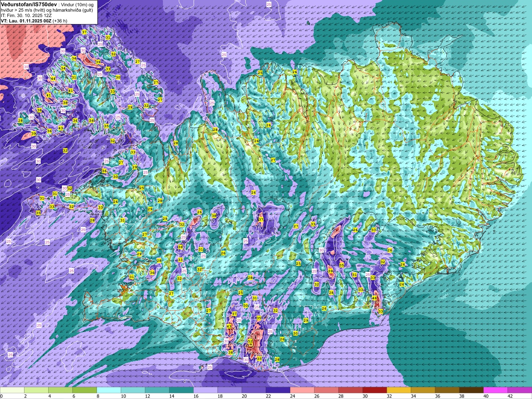
Task: Click the title 'Veðurstofan/IS750dev'
Action: (x=29, y=4)
